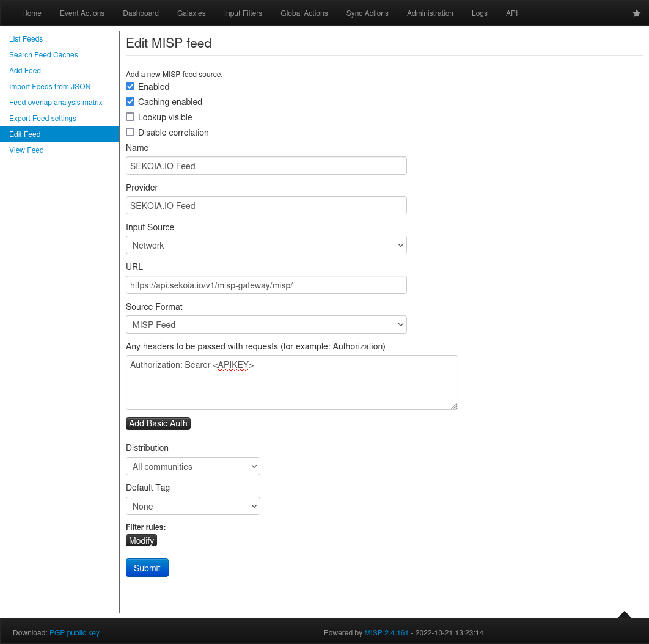Uncheck Caching enabled

(130, 101)
